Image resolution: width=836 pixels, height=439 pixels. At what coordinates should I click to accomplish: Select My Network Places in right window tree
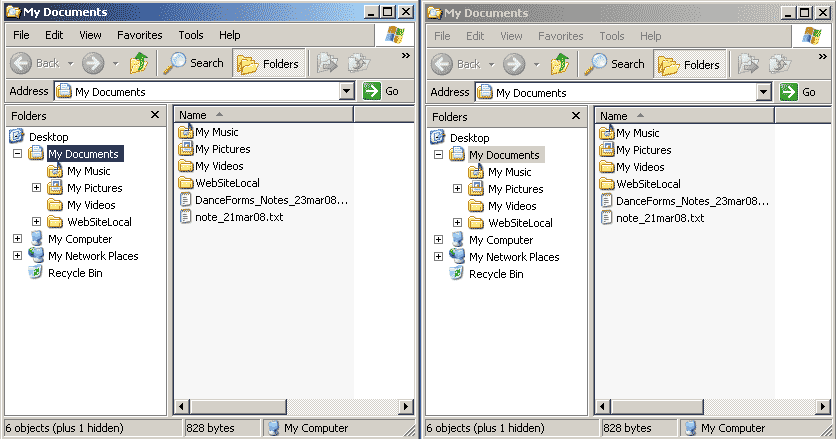click(513, 257)
